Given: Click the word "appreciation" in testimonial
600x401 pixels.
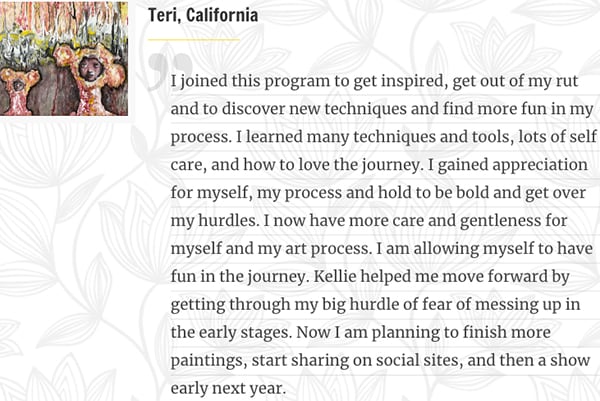Looking at the screenshot, I should [540, 165].
